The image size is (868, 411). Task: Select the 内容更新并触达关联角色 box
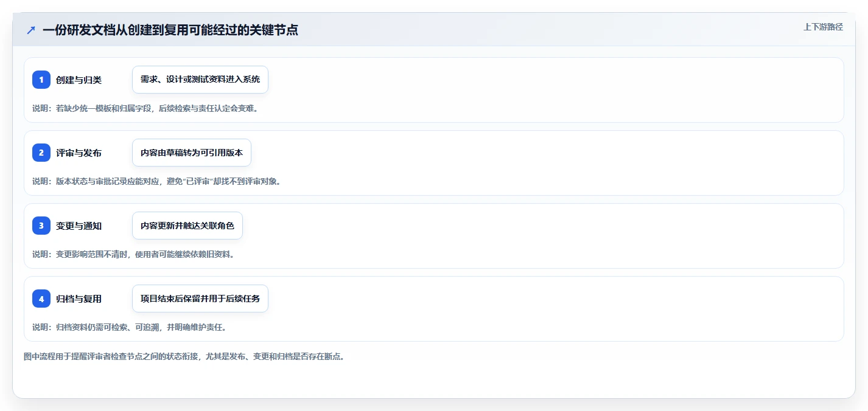187,226
